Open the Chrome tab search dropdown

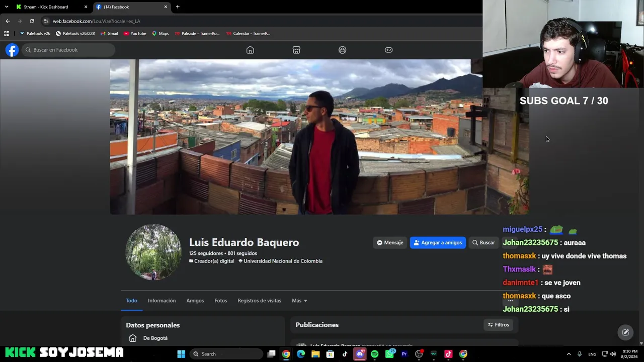7,7
